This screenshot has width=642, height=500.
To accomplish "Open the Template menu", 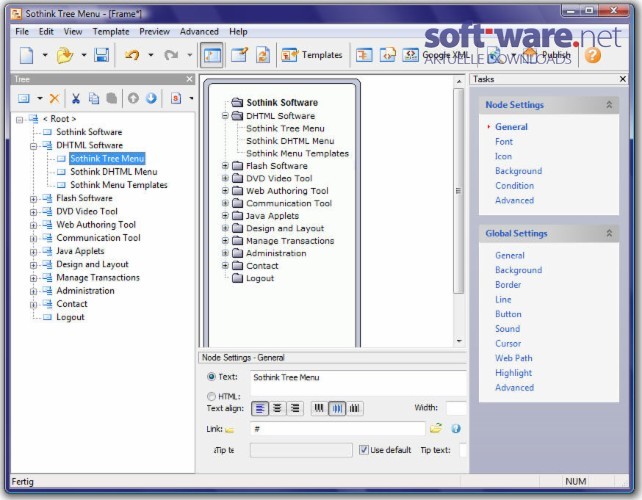I will click(111, 32).
